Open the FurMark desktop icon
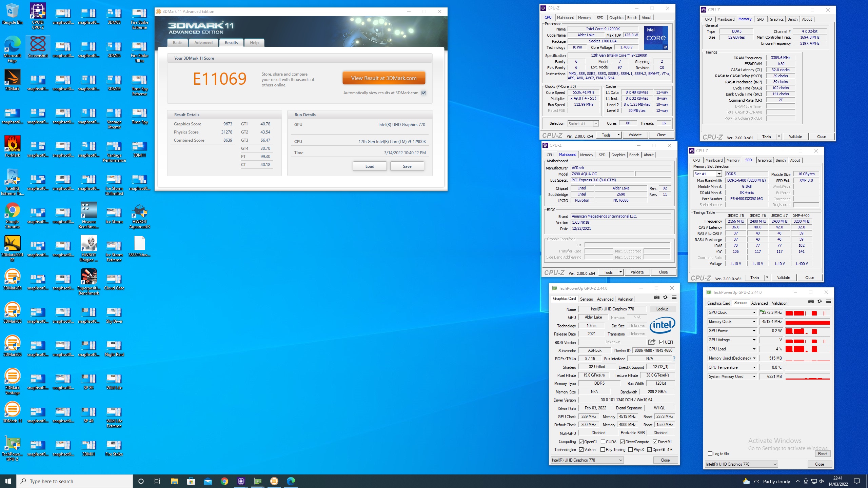Screen dimensions: 868x488 13,147
